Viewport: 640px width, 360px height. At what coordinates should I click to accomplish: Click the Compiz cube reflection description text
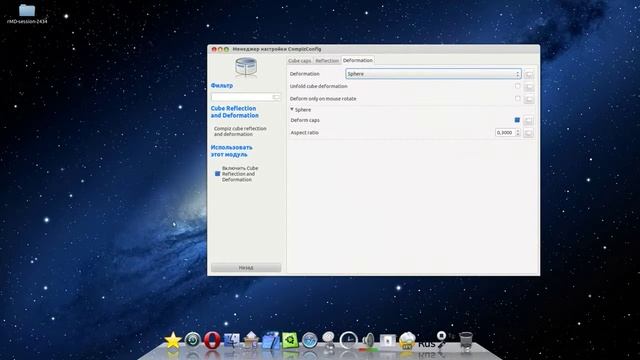pos(240,131)
